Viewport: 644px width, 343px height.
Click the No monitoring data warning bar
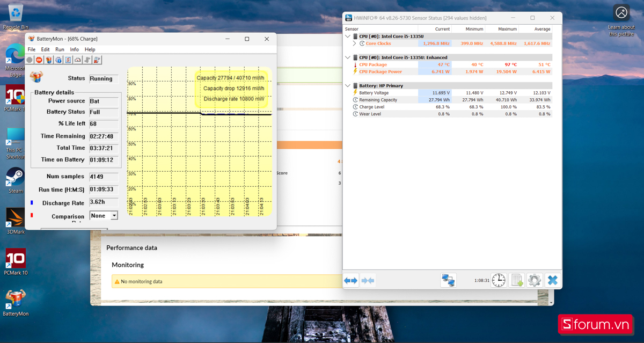tap(226, 281)
